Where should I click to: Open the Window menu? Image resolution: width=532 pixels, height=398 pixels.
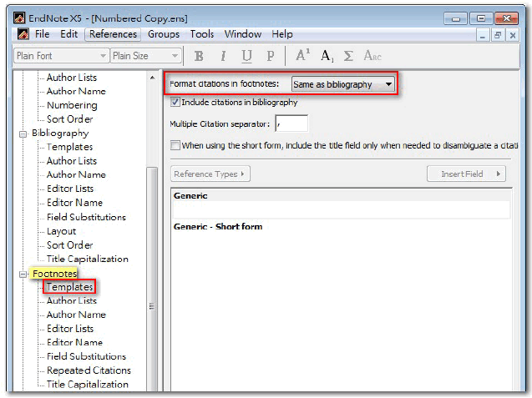tap(242, 34)
